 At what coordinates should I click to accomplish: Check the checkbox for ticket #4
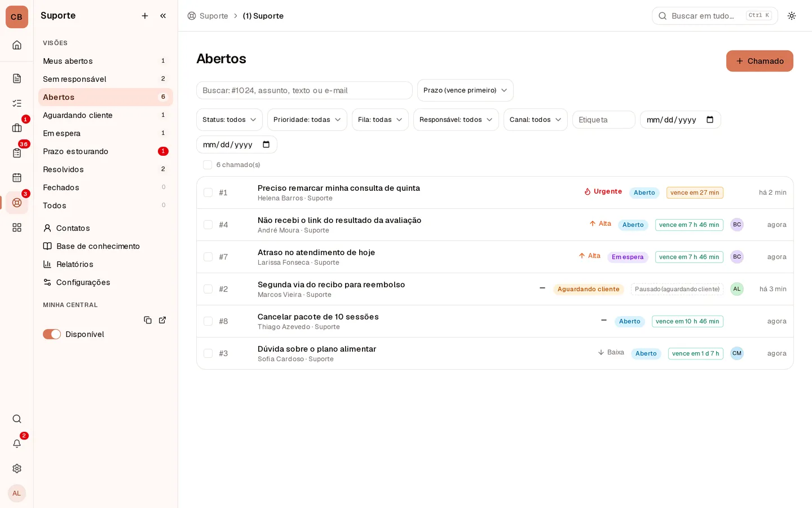coord(208,225)
